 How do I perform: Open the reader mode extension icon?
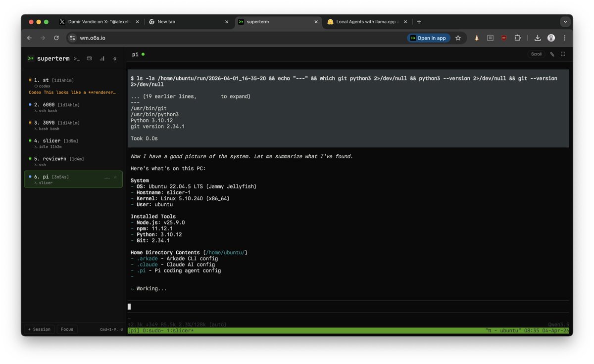(x=491, y=38)
